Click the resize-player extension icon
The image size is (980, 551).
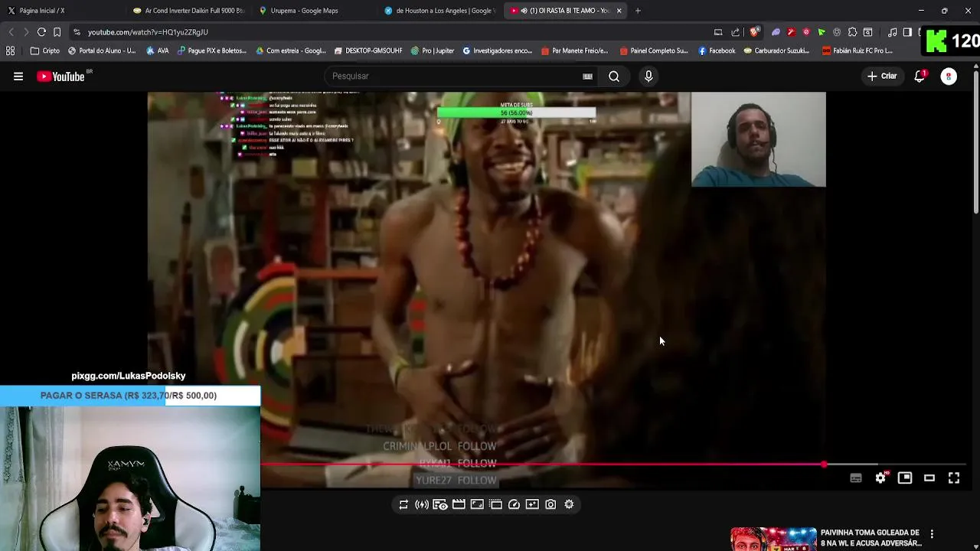[477, 504]
